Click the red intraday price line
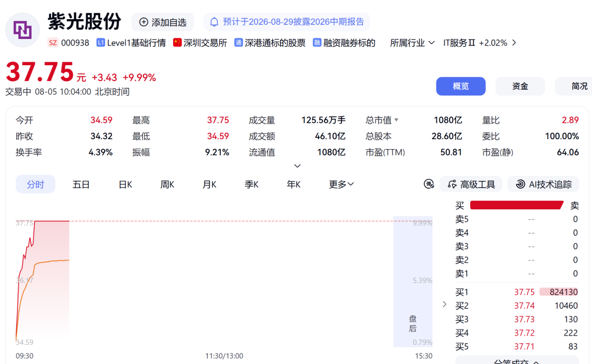 [x=52, y=221]
